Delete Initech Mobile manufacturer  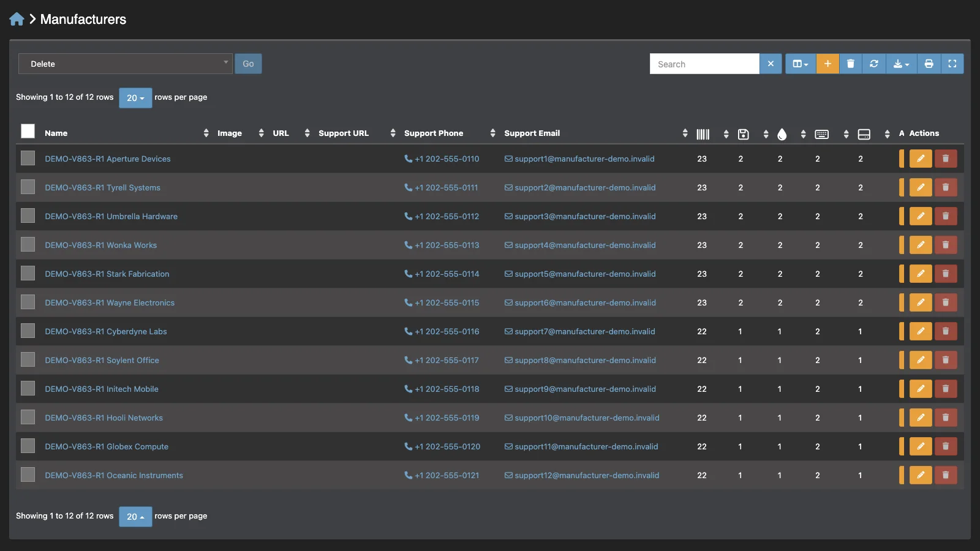(x=946, y=389)
